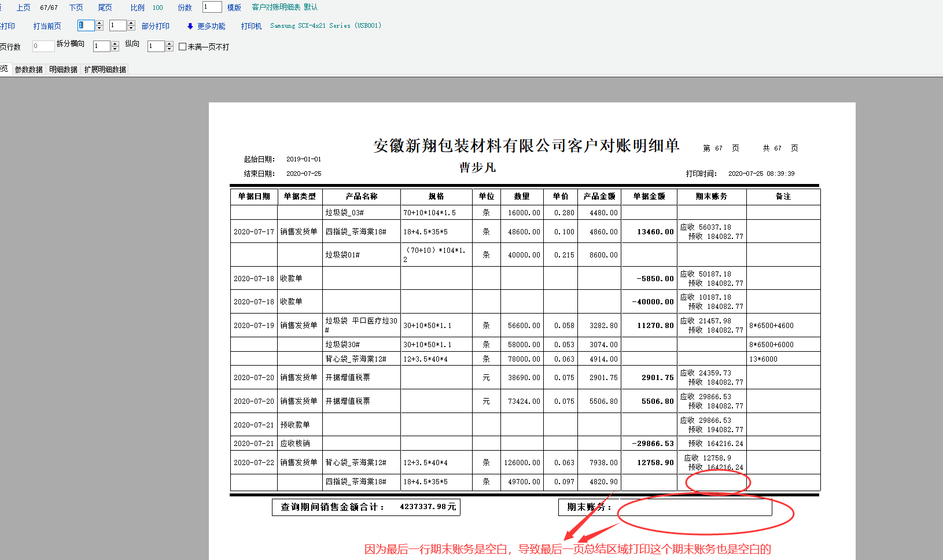Increase the 拆分横向 spinner value
This screenshot has width=943, height=560.
[115, 44]
